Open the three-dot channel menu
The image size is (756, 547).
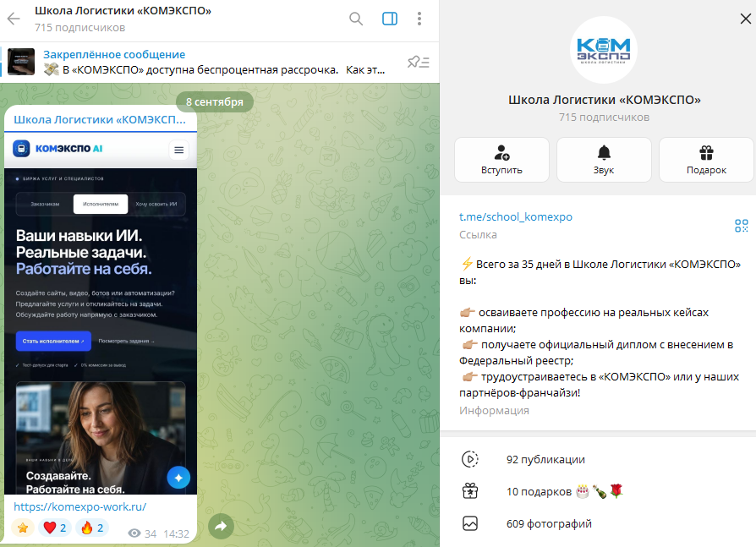(x=419, y=19)
